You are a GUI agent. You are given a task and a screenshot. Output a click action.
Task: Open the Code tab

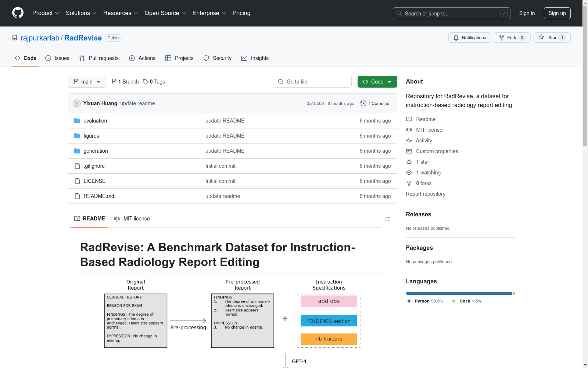[x=25, y=58]
